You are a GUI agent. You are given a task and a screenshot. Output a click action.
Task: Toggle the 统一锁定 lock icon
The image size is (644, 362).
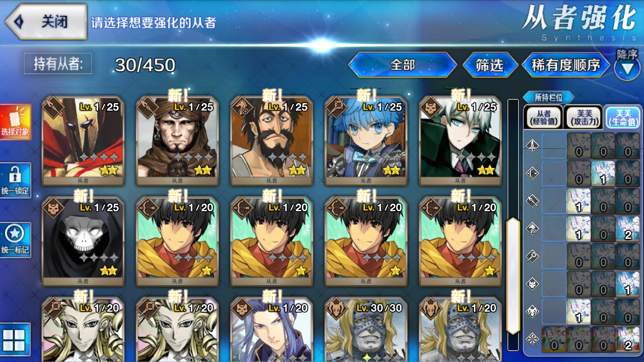click(x=15, y=181)
